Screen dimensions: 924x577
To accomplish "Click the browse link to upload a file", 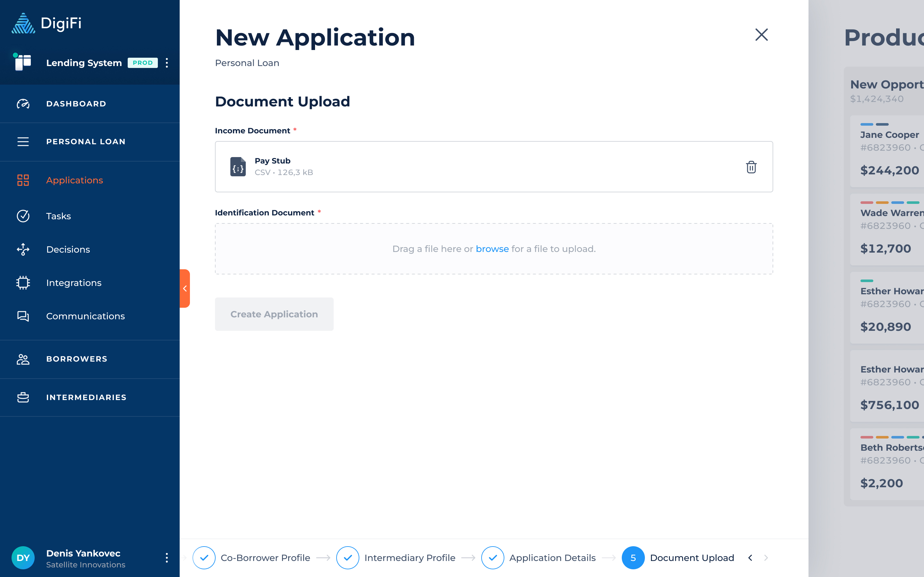I will click(x=492, y=249).
